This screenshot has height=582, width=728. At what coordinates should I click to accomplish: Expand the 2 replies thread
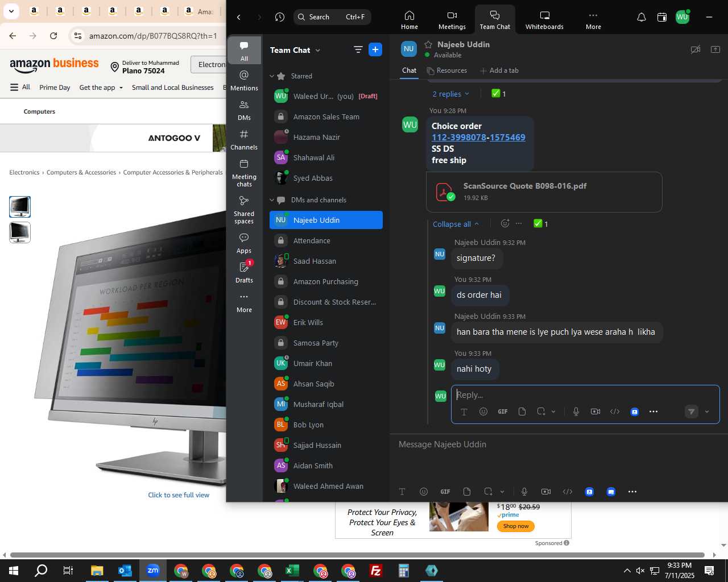450,94
